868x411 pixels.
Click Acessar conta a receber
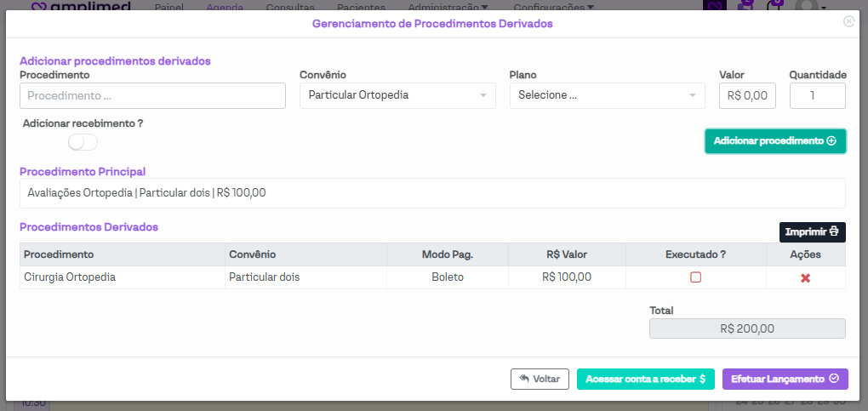[645, 380]
